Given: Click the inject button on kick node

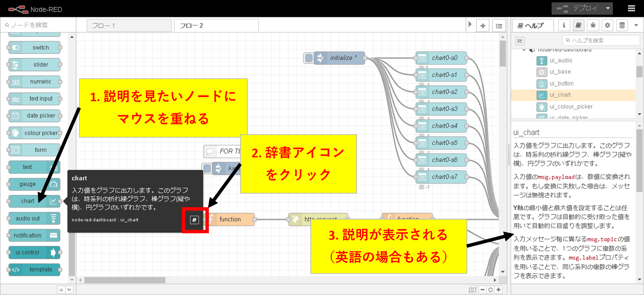Looking at the screenshot, I should (x=207, y=168).
